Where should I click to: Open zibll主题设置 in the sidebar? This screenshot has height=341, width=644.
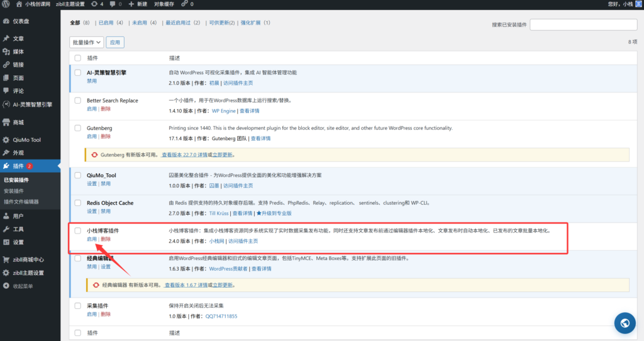pyautogui.click(x=28, y=273)
